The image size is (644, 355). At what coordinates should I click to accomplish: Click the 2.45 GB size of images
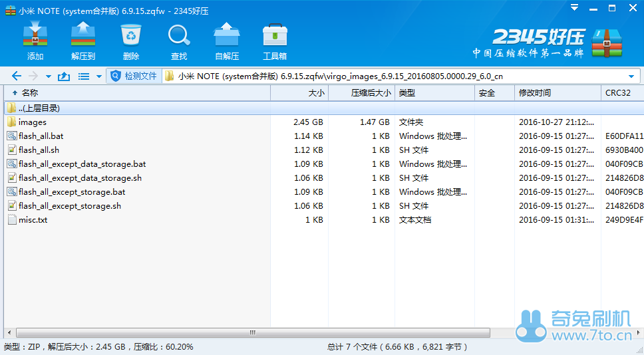tap(308, 122)
